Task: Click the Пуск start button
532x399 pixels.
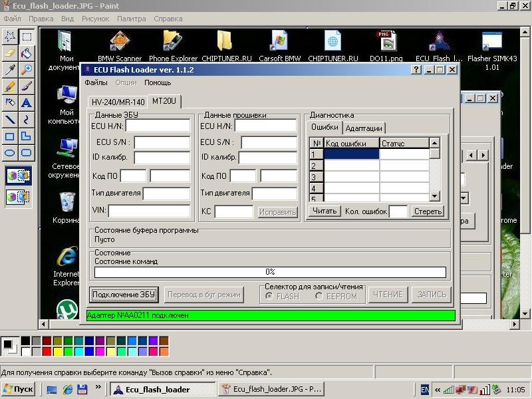Action: click(x=19, y=390)
